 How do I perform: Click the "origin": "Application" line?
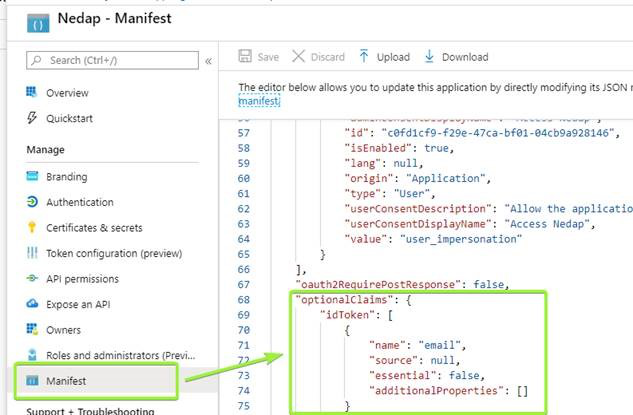417,178
